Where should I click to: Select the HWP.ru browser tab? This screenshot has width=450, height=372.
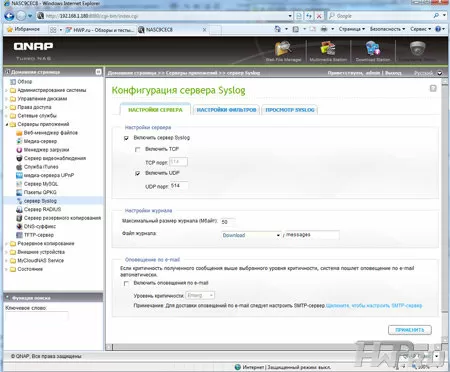point(100,30)
